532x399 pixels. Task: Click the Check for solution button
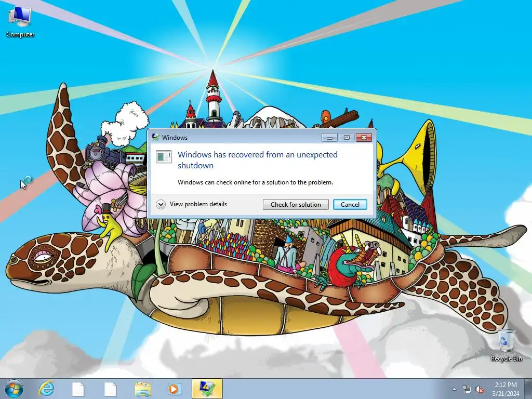pos(296,204)
